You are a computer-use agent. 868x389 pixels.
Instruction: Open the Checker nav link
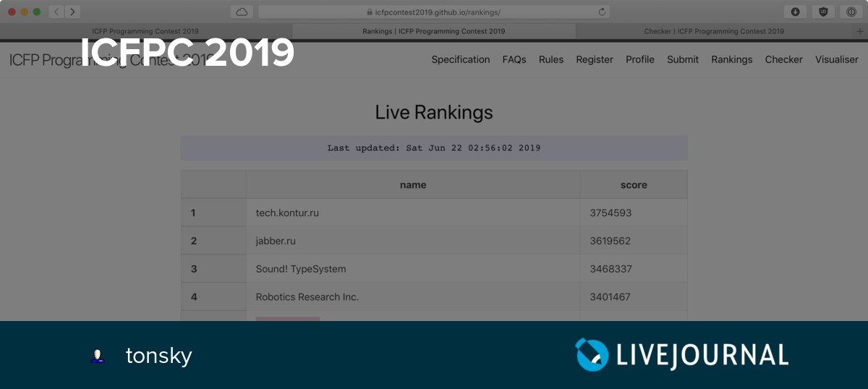point(784,59)
